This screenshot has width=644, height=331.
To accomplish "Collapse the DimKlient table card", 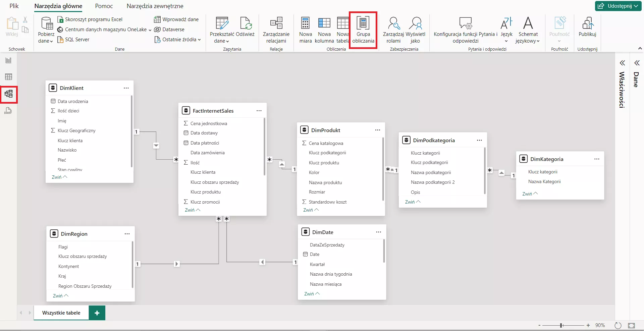I will (59, 177).
